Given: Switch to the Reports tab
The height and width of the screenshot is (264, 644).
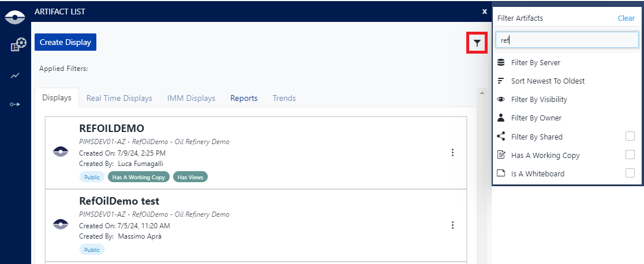Looking at the screenshot, I should pyautogui.click(x=244, y=98).
